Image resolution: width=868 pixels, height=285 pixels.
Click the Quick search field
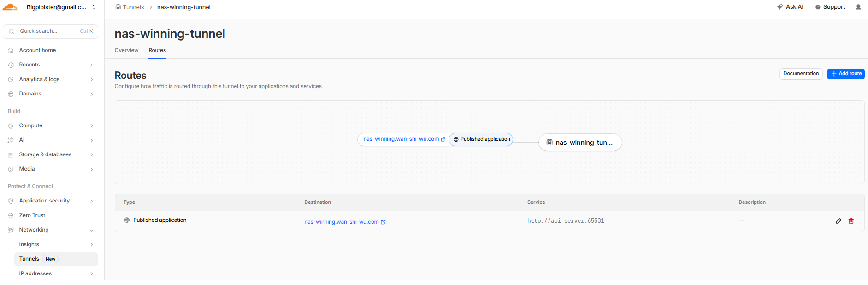click(x=50, y=31)
